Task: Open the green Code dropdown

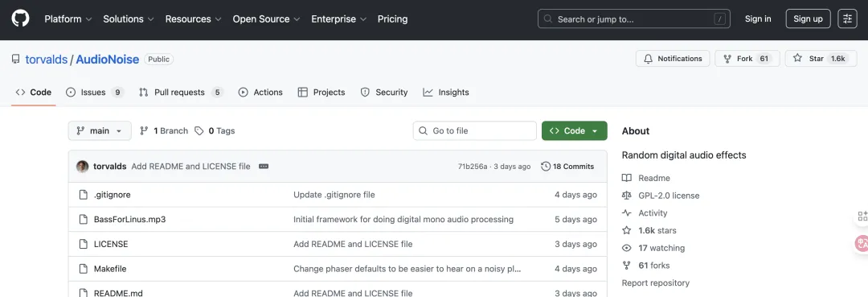Action: 574,130
